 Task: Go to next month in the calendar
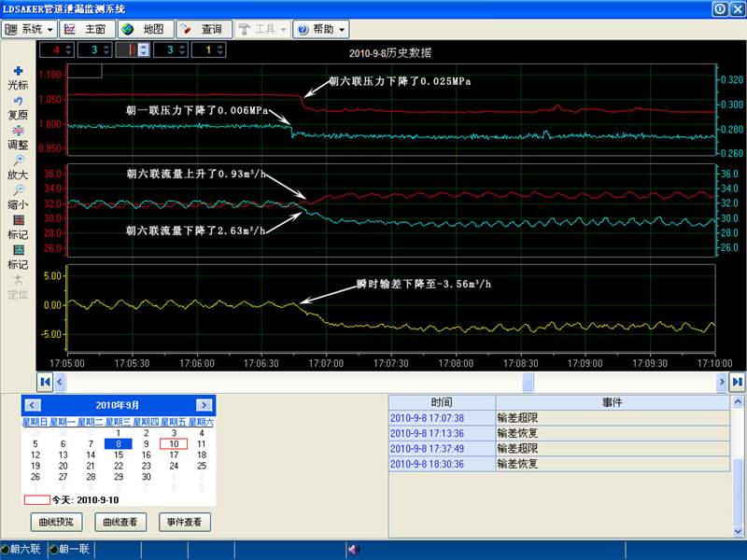point(204,405)
